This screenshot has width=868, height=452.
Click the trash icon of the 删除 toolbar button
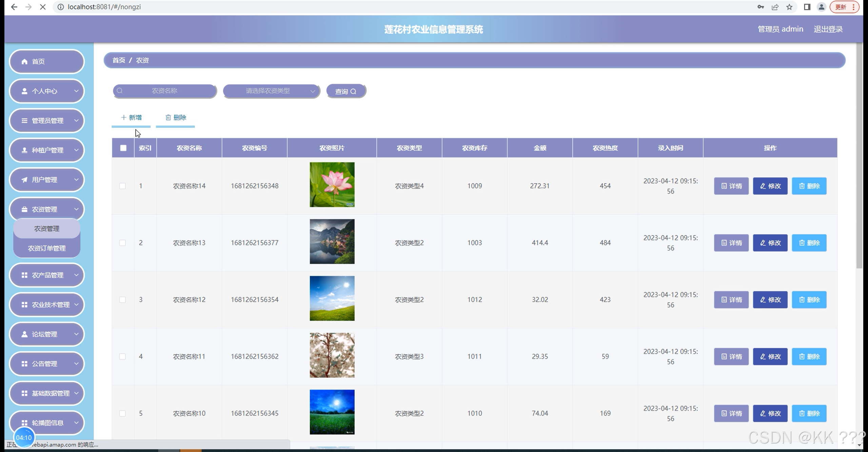click(x=168, y=117)
